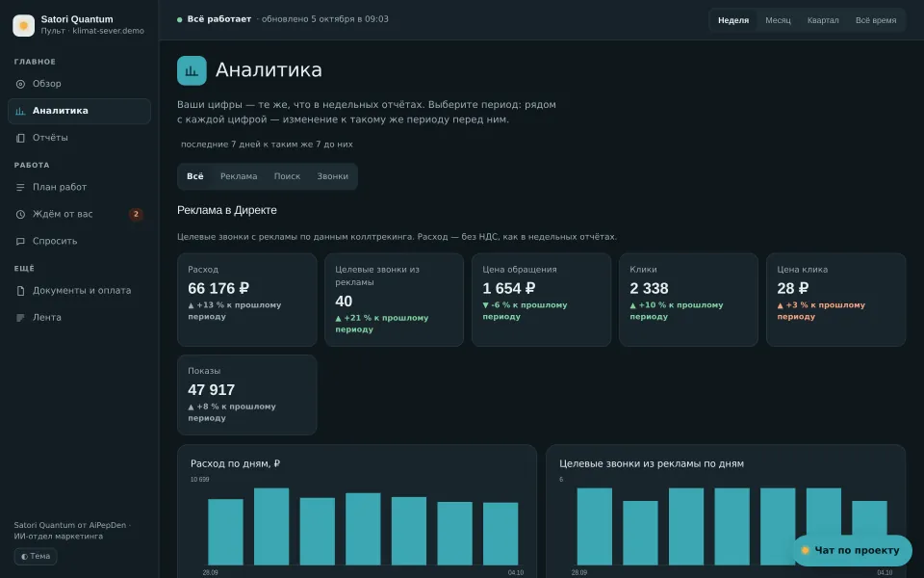This screenshot has height=578, width=924.
Task: Go to План работ
Action: pos(79,188)
